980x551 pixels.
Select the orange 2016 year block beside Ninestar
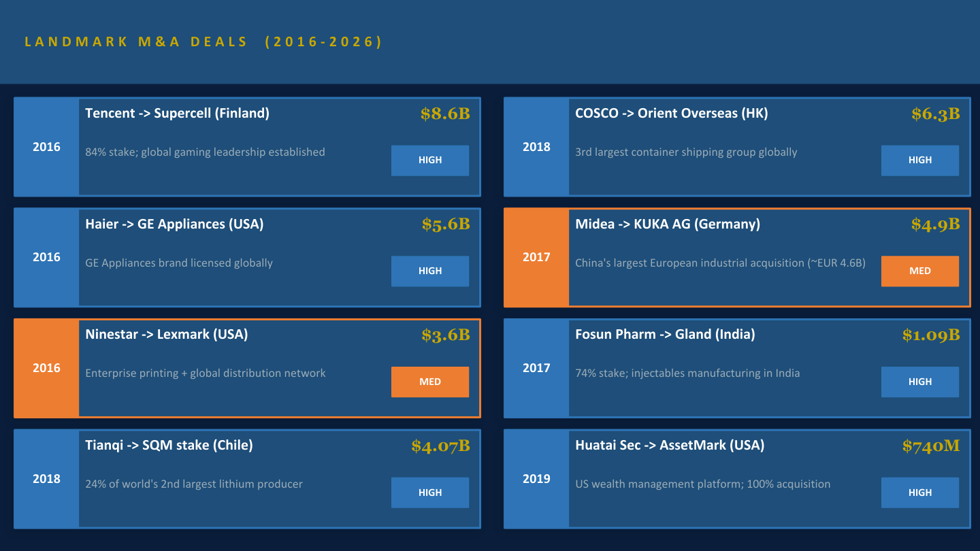coord(46,368)
